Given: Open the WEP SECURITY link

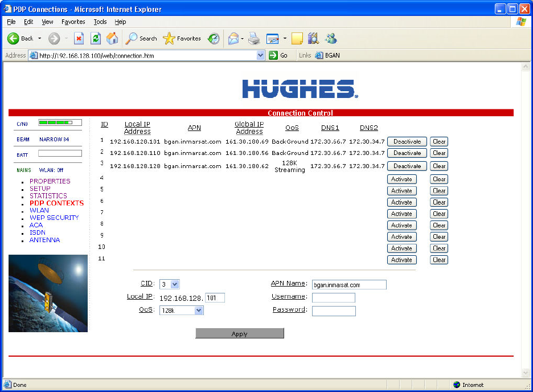Looking at the screenshot, I should point(54,218).
